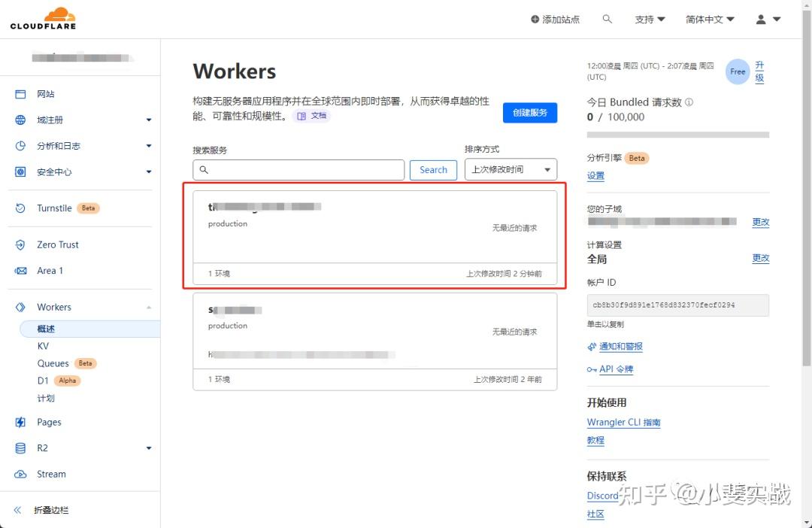Click the 创建服务 button
Image resolution: width=812 pixels, height=528 pixels.
[530, 112]
